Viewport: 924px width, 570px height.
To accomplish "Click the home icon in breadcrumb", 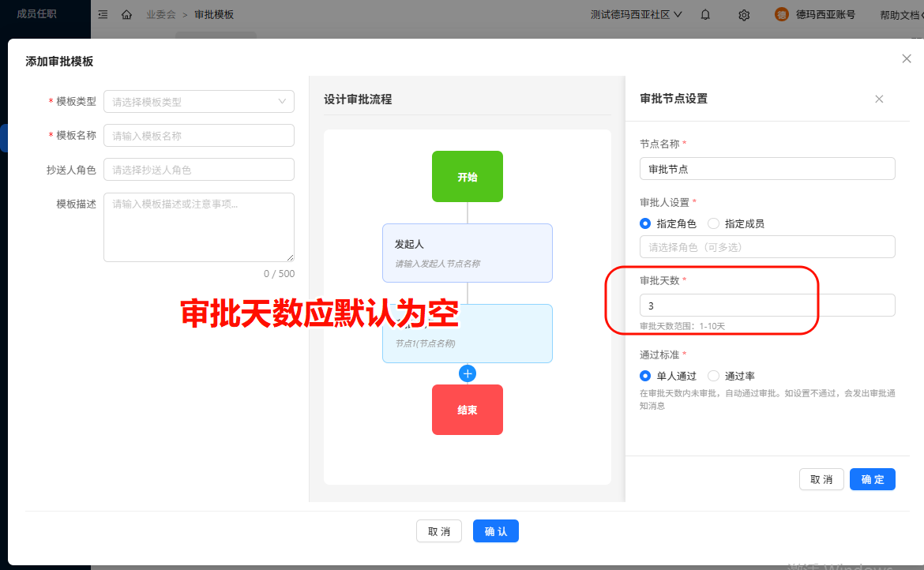I will pyautogui.click(x=126, y=15).
